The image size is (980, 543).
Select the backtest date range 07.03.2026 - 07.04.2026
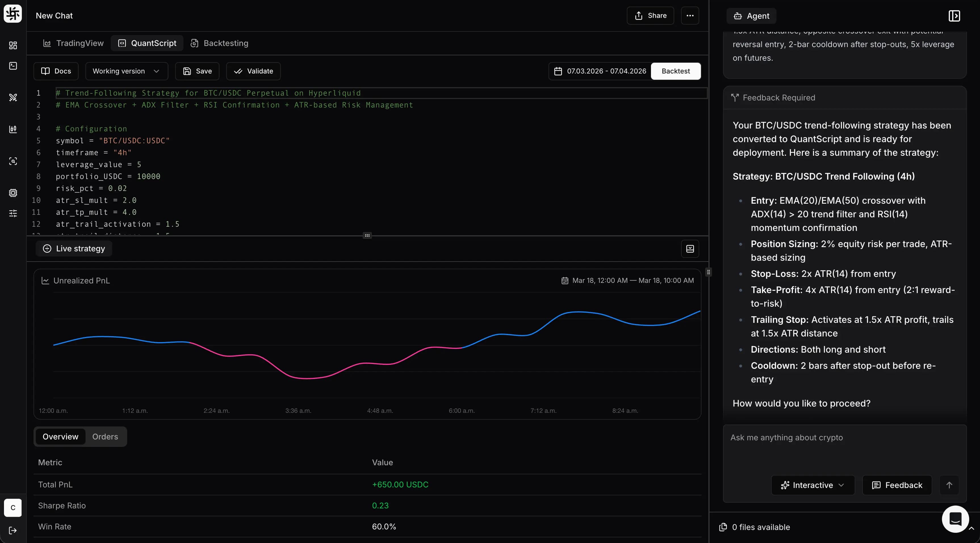point(600,71)
